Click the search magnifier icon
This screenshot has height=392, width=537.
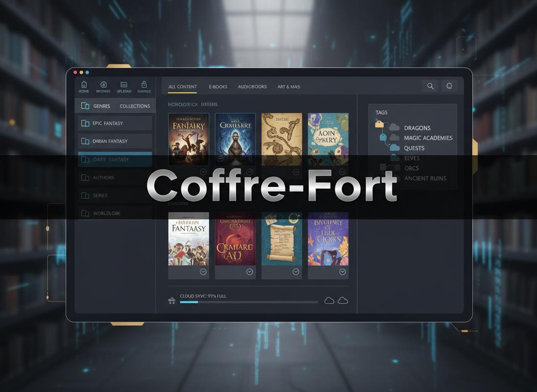430,86
